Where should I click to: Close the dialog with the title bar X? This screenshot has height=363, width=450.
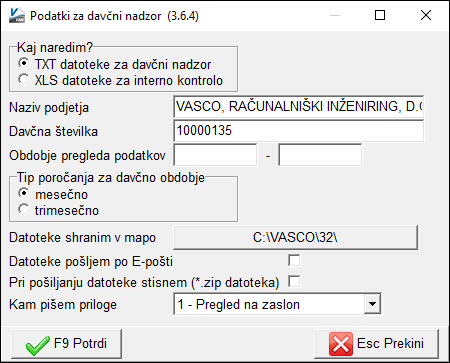[426, 15]
